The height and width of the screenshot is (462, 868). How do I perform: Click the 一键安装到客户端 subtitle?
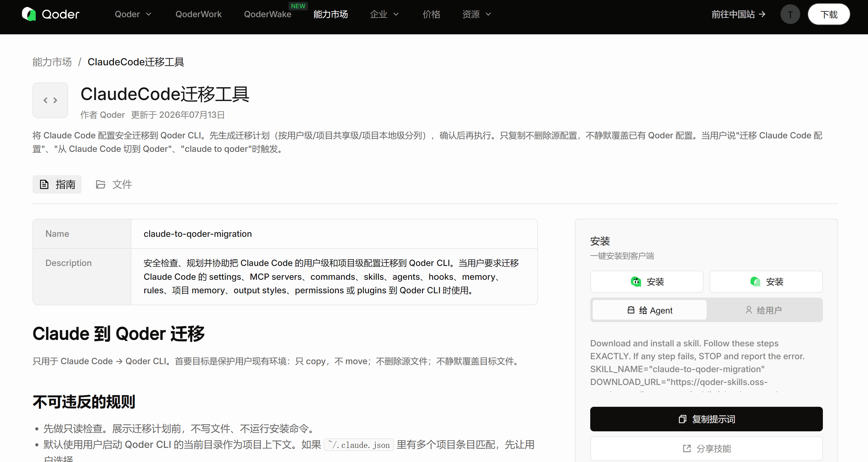(x=622, y=256)
